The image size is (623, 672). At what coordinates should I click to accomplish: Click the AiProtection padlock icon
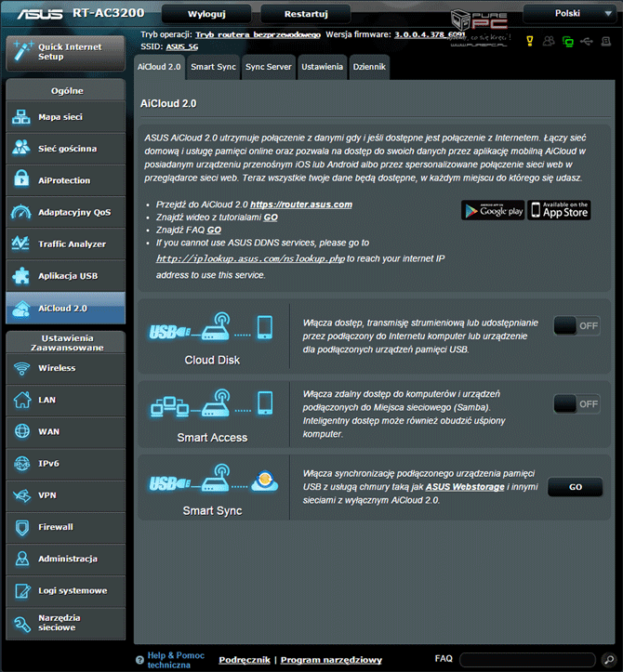[21, 179]
